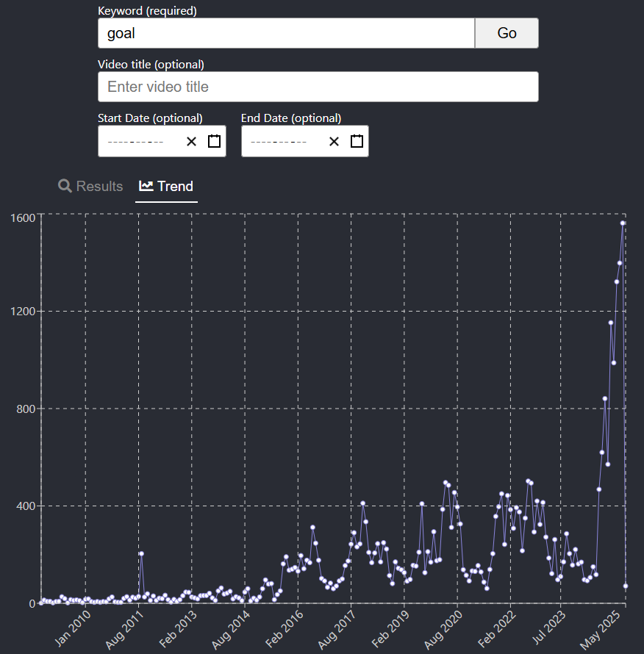Screen dimensions: 644x654
Task: Click the '1200' y-axis label
Action: (23, 311)
